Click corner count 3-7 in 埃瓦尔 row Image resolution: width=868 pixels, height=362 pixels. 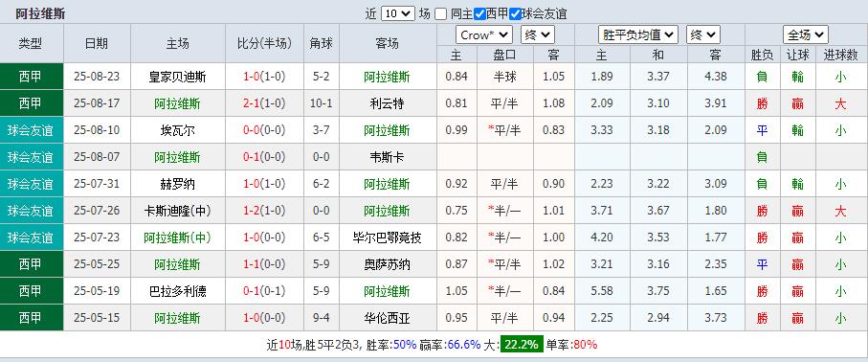[x=321, y=130]
